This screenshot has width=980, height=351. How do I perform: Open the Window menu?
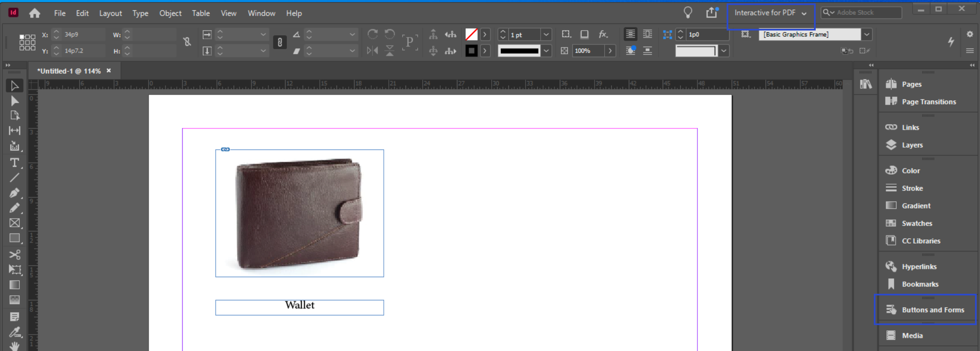tap(261, 13)
